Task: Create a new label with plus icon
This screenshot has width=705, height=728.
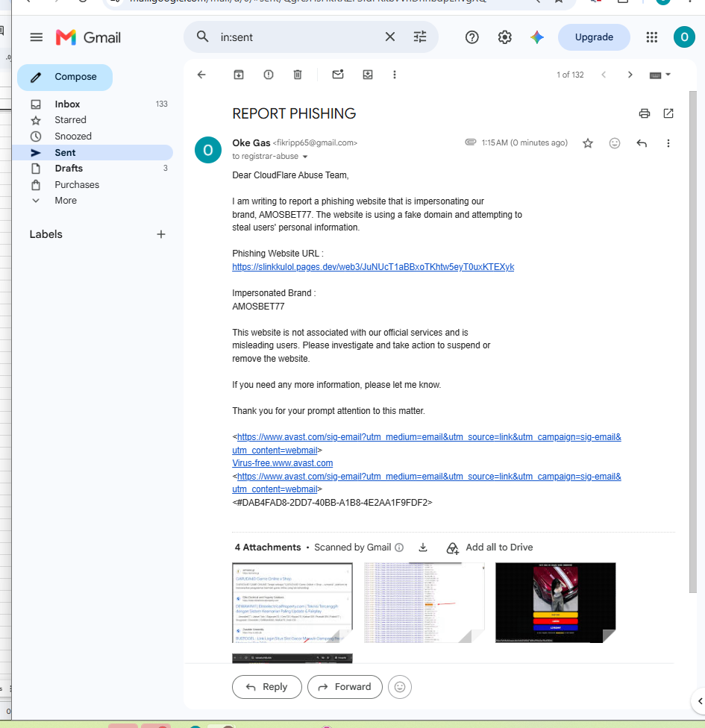Action: click(161, 234)
